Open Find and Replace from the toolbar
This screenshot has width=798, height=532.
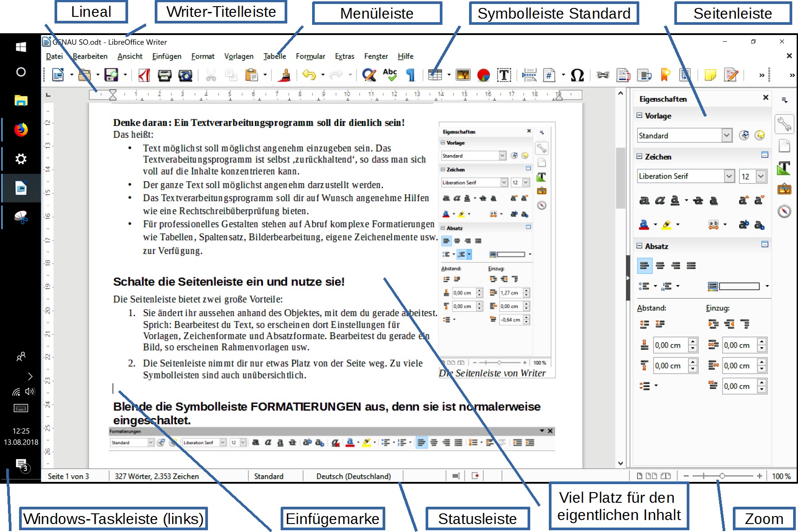[x=368, y=75]
